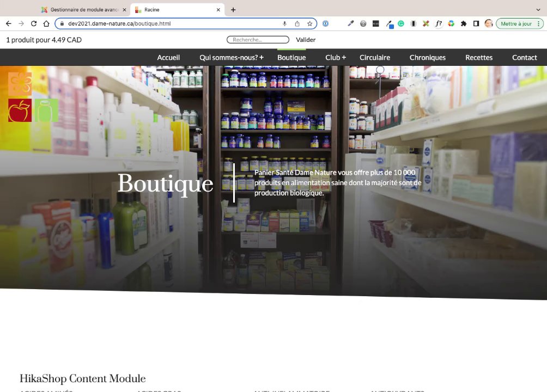The width and height of the screenshot is (547, 392).
Task: Open the Circulaire page
Action: click(x=375, y=58)
